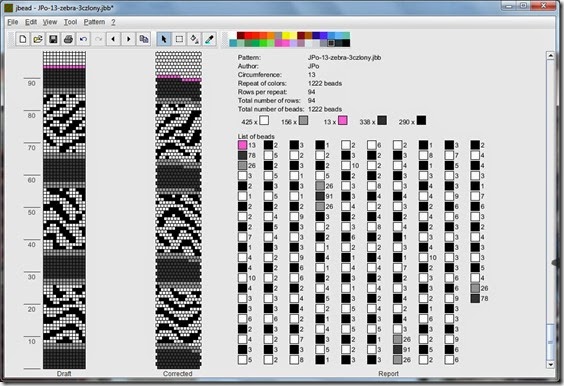Click the Draft label under the pattern
The width and height of the screenshot is (564, 386).
point(64,374)
